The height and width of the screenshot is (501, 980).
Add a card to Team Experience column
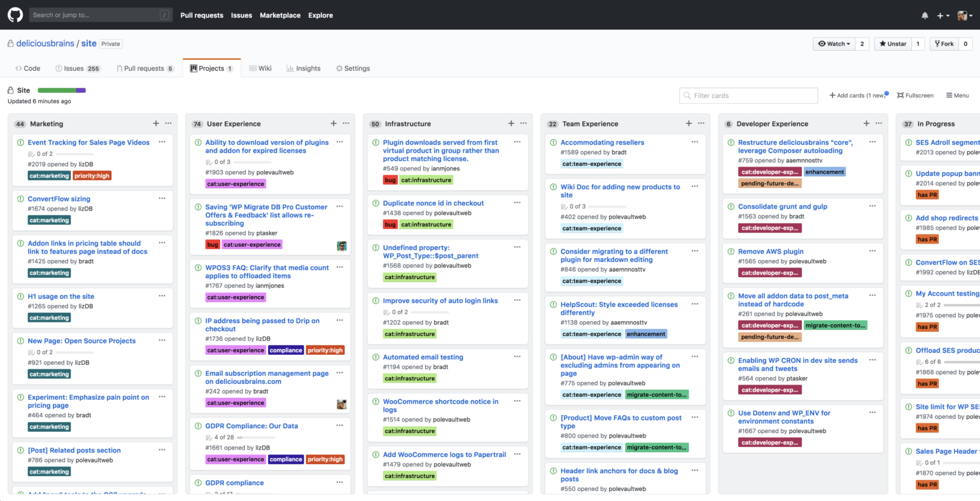pyautogui.click(x=689, y=123)
